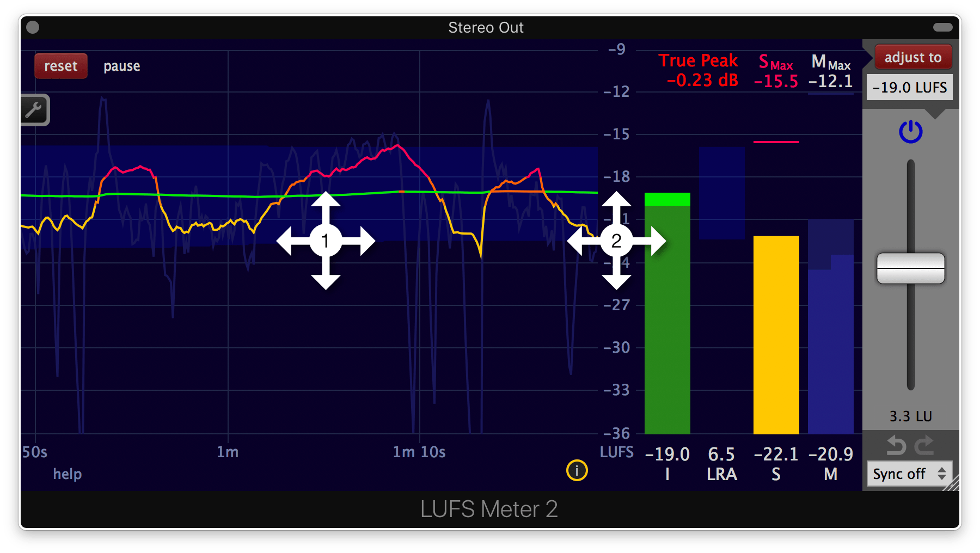Click the yellow info circle icon
980x553 pixels.
pos(577,470)
